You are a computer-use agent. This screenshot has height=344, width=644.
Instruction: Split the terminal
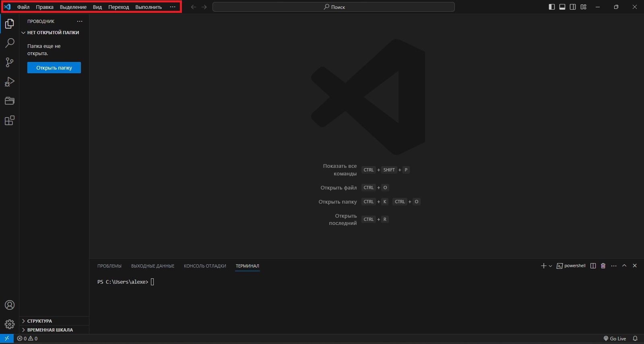click(593, 266)
